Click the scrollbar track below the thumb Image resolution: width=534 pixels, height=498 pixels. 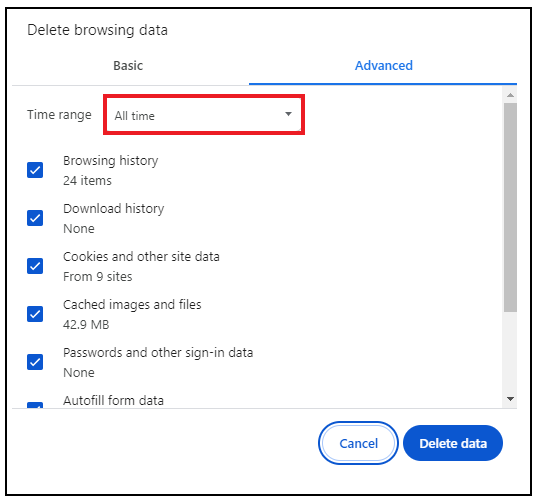point(510,352)
